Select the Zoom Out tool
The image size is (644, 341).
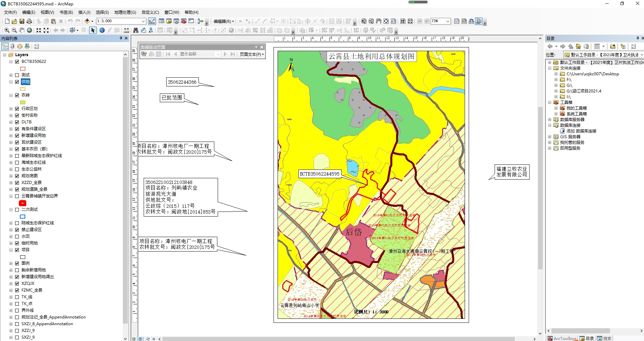coord(14,30)
